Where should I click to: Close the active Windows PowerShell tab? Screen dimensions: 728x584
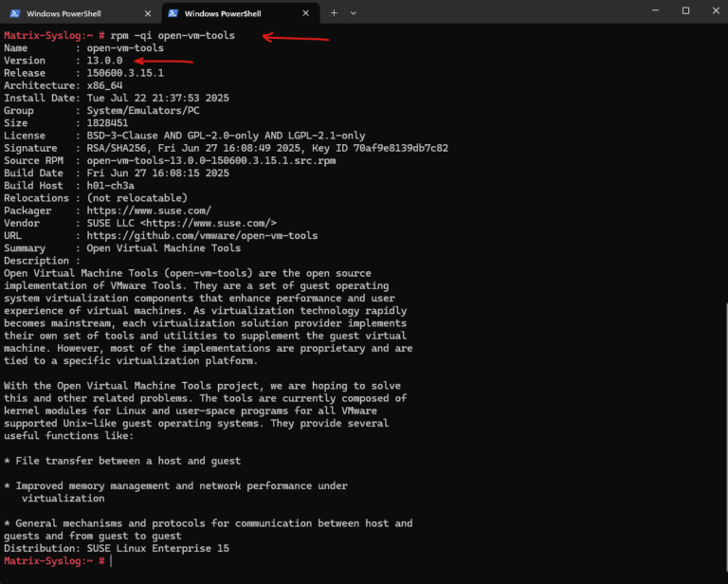click(305, 13)
